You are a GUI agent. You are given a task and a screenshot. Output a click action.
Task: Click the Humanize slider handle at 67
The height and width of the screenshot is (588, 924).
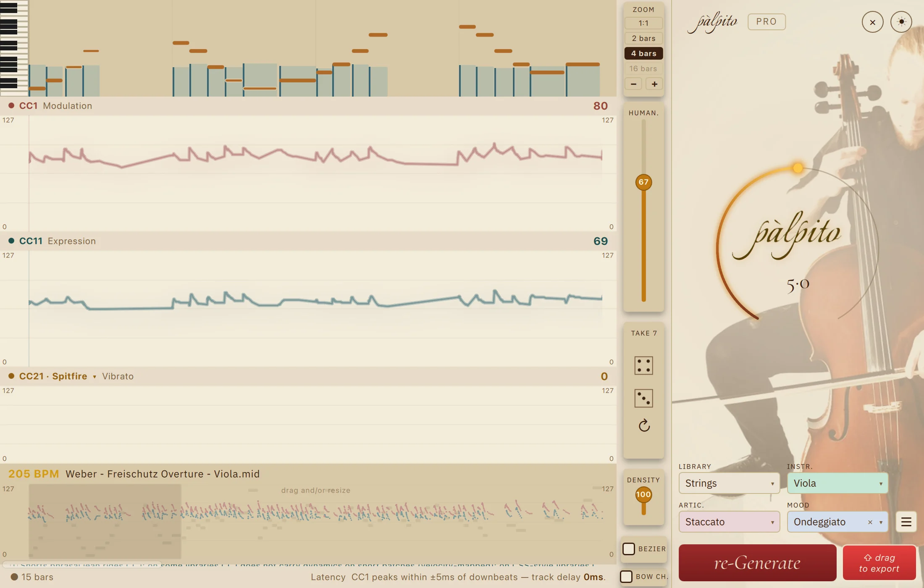(x=643, y=182)
